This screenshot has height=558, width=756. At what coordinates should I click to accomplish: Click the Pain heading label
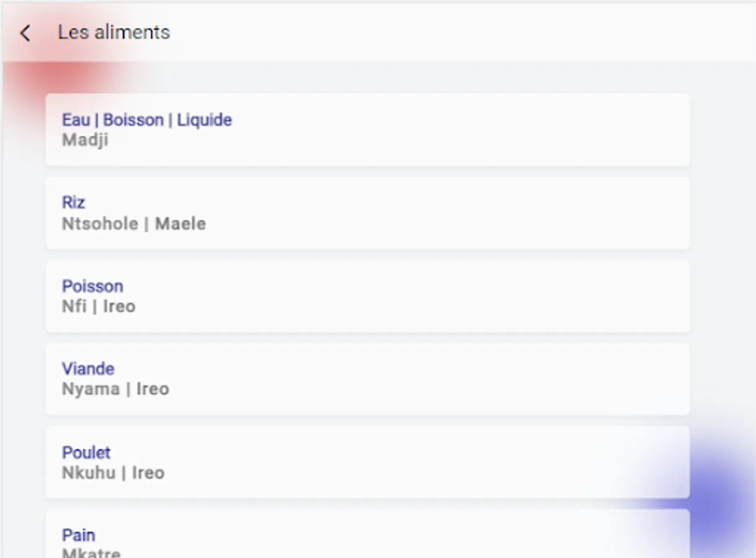(x=78, y=535)
